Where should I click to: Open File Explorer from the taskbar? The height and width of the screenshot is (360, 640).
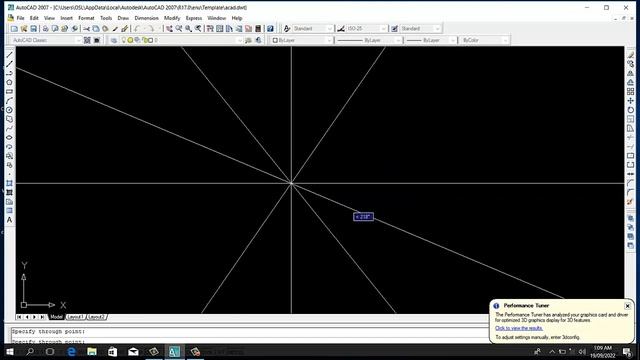92,351
